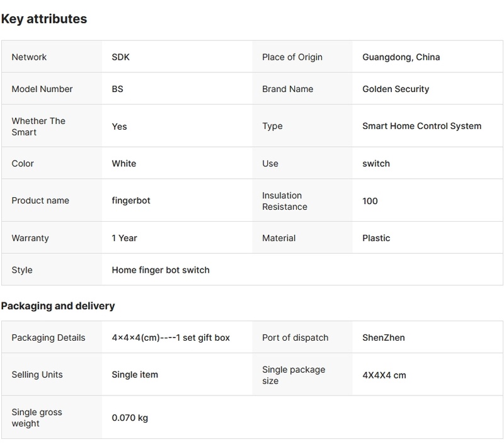Select the "Smart Home Control System" type value

421,126
